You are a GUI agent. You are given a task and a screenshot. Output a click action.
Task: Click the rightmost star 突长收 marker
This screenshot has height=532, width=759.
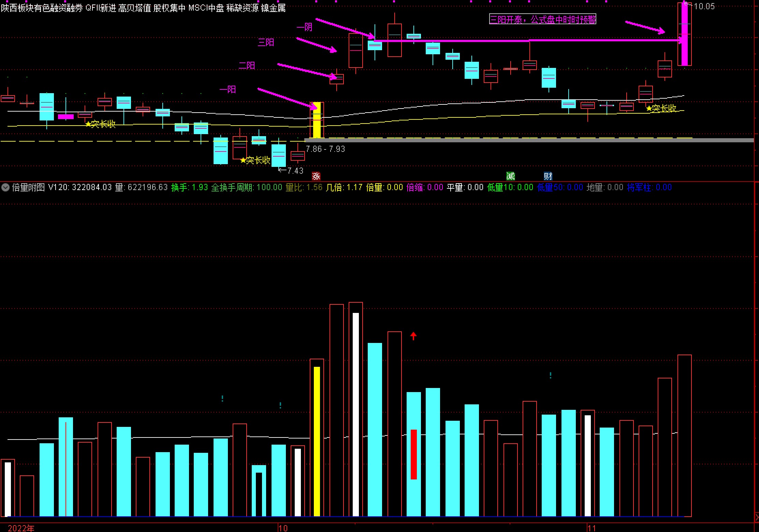661,109
